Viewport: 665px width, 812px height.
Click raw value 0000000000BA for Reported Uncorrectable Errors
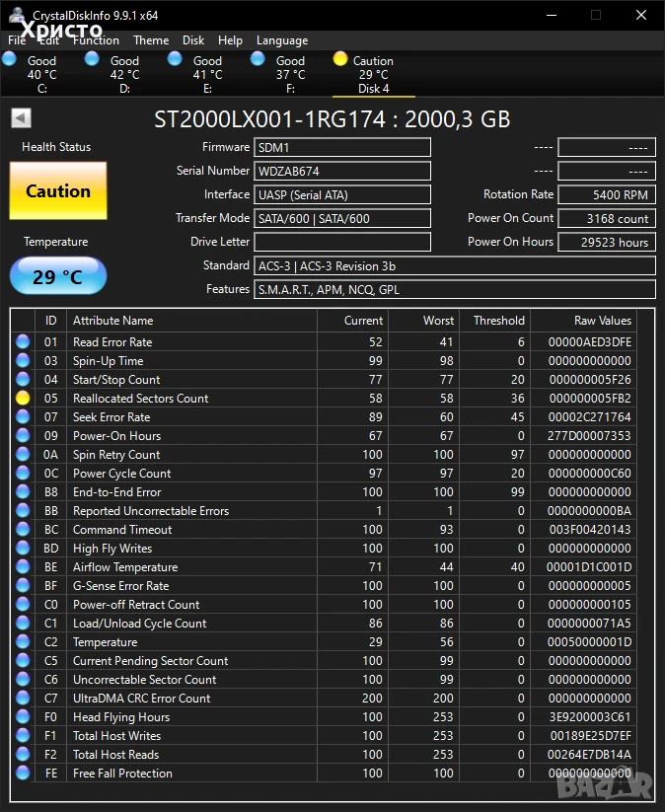click(589, 511)
